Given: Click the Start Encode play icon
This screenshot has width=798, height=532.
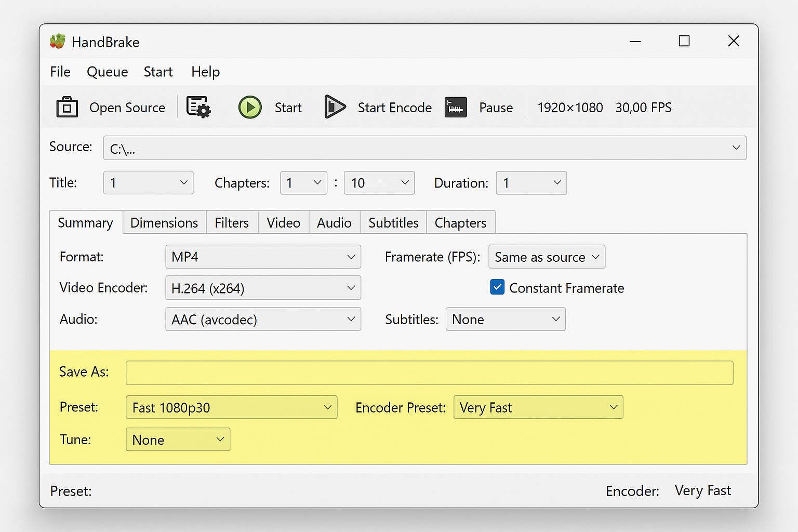Looking at the screenshot, I should [335, 107].
